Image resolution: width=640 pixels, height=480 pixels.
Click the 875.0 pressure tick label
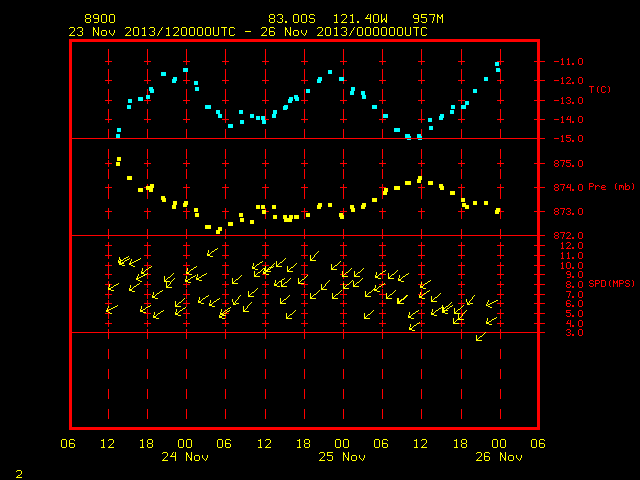(569, 164)
